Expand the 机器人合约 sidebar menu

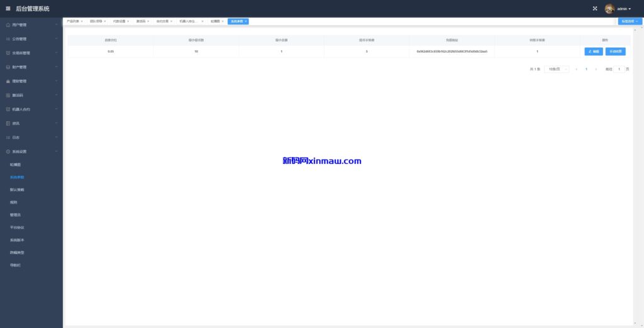(x=31, y=109)
